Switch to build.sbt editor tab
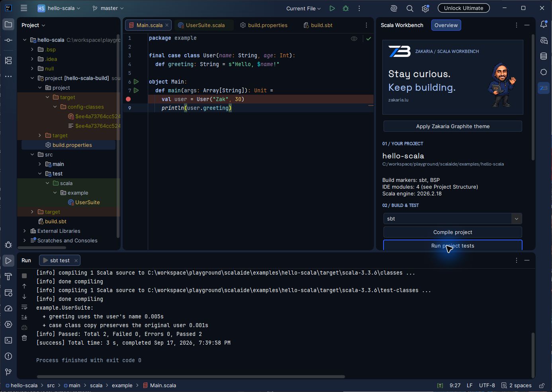The image size is (552, 392). click(x=318, y=25)
